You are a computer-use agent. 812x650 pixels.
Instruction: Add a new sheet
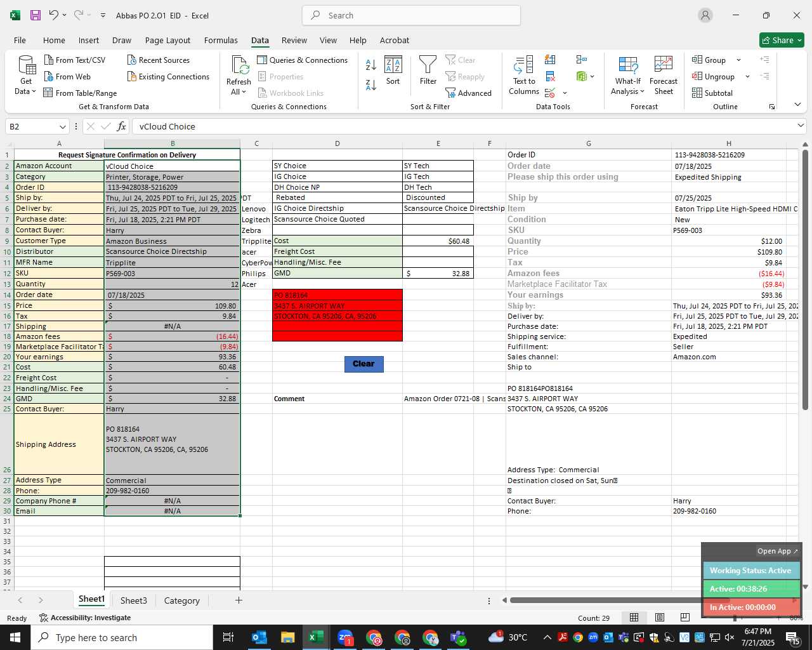239,600
